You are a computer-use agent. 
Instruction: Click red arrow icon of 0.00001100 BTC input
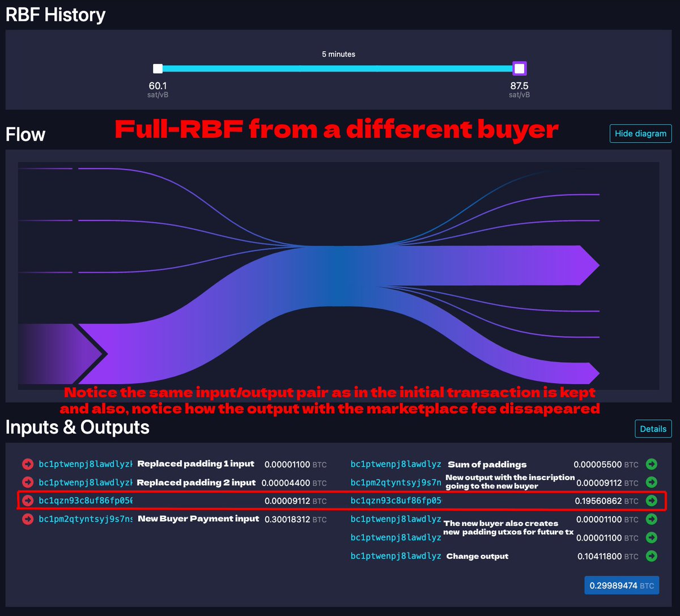(28, 464)
